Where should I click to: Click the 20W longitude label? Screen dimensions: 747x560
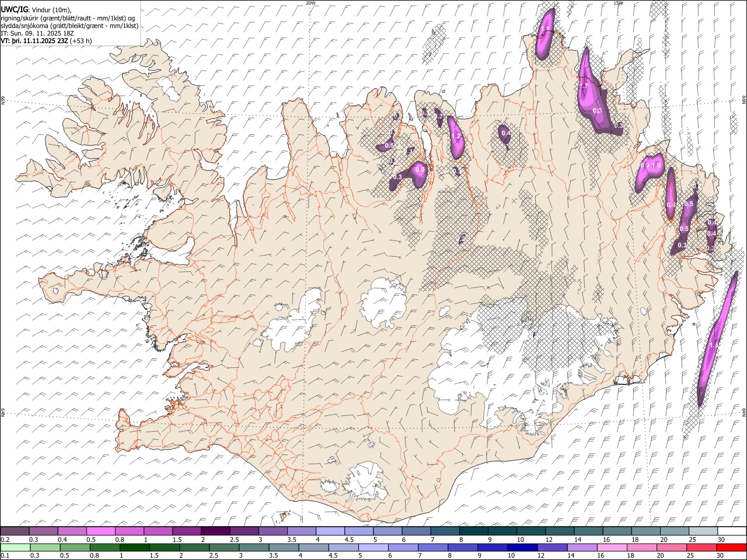point(310,3)
